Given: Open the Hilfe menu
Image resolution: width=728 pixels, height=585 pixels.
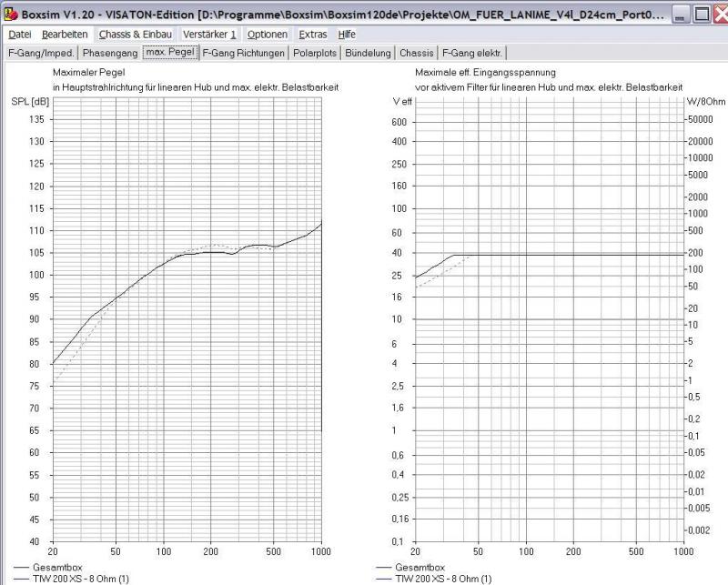Looking at the screenshot, I should (347, 35).
